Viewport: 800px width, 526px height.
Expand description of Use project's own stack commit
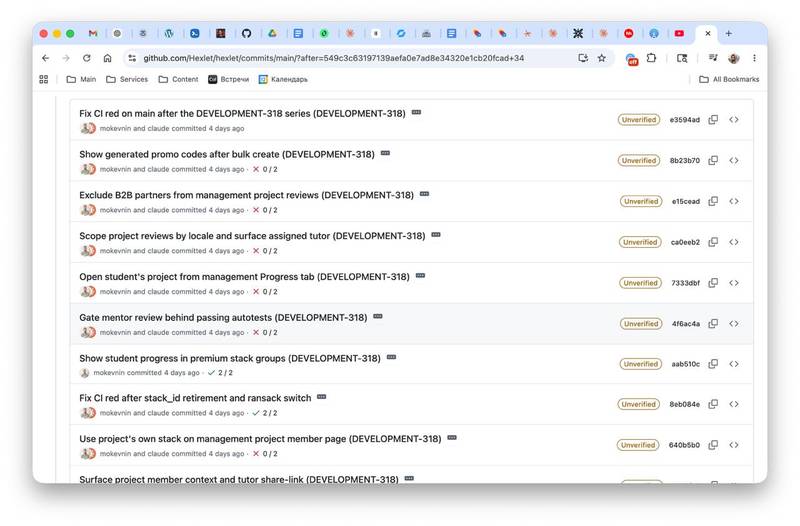click(x=452, y=438)
